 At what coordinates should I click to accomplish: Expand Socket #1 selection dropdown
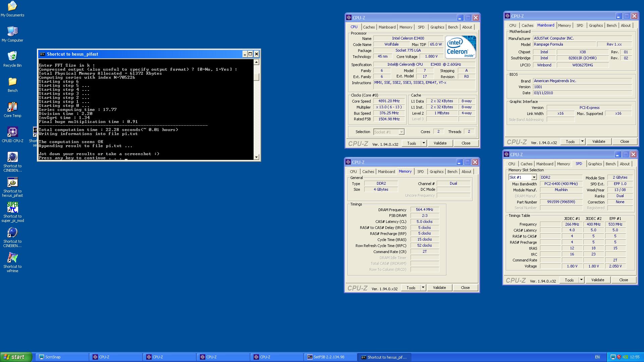click(401, 132)
